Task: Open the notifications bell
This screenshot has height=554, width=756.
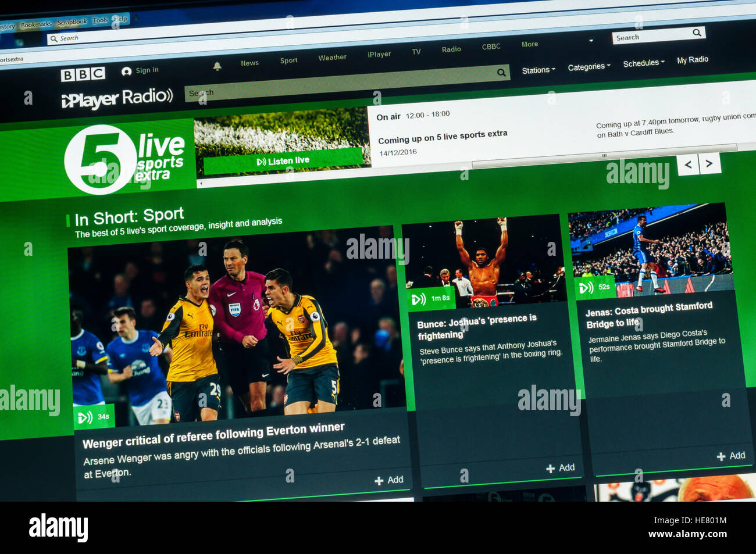Action: click(217, 66)
